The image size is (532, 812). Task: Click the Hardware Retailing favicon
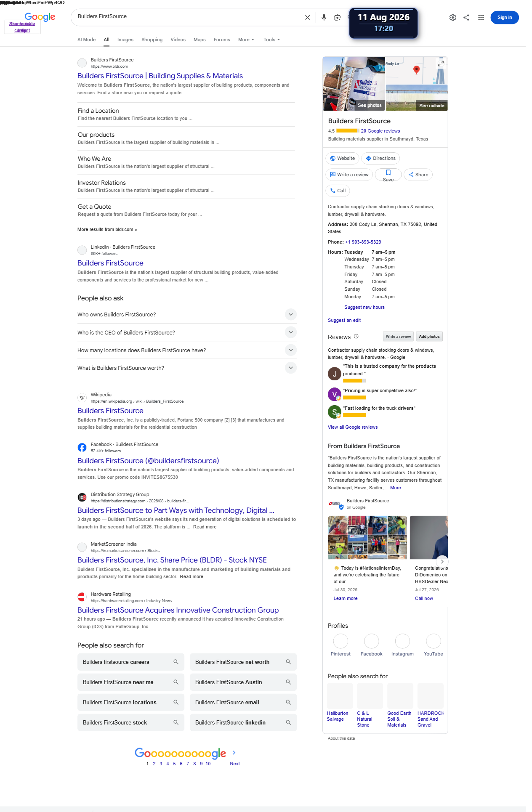[82, 597]
